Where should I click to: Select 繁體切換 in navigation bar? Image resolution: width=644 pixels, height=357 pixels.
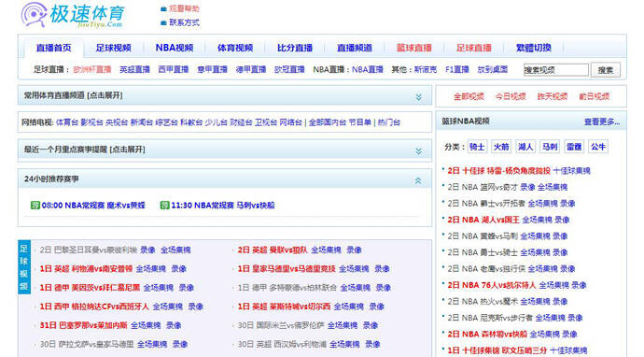tap(534, 48)
